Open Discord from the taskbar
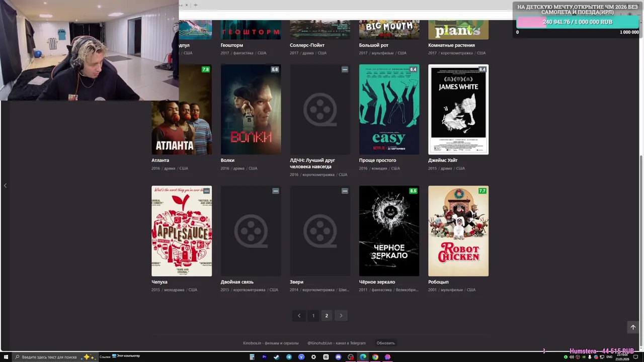Image resolution: width=644 pixels, height=362 pixels. click(338, 357)
